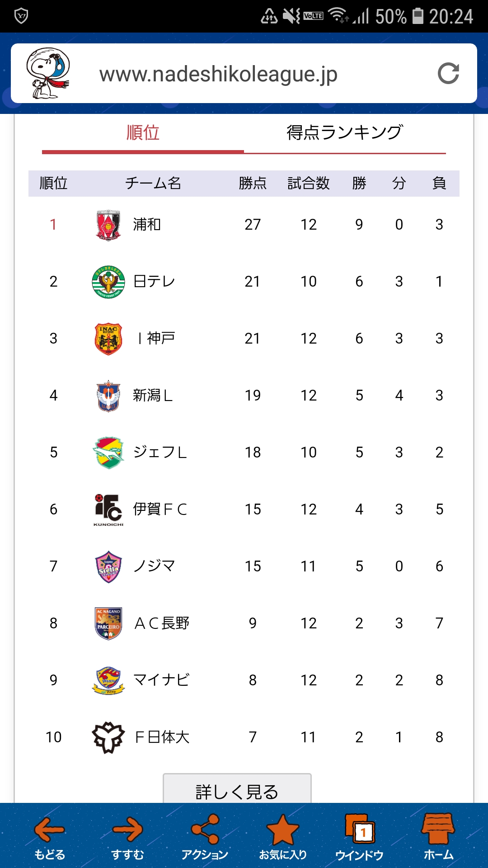This screenshot has height=868, width=488.
Task: Tap the ホーム home icon
Action: coord(438,837)
